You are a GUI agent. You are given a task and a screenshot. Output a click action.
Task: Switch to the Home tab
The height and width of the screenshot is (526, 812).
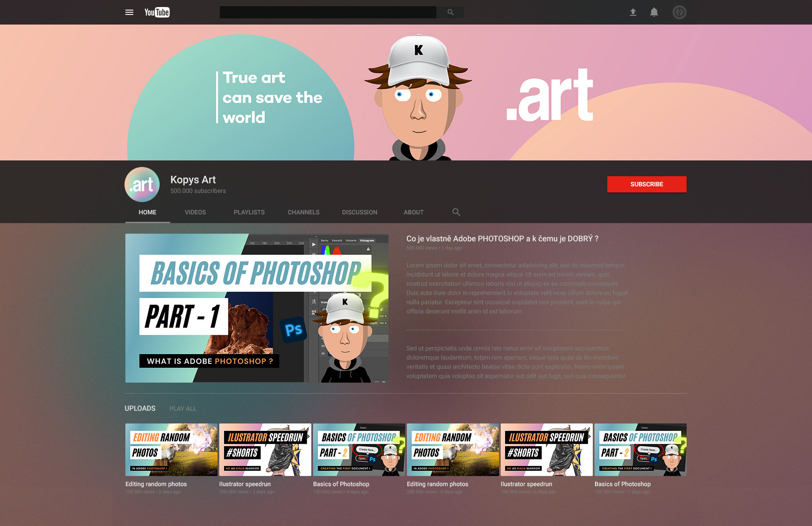coord(147,212)
